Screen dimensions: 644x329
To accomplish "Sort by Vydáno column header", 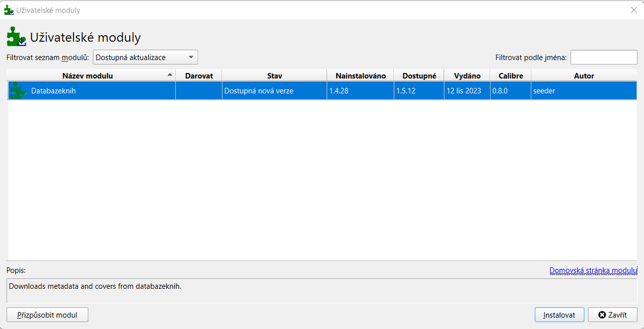I will 467,76.
